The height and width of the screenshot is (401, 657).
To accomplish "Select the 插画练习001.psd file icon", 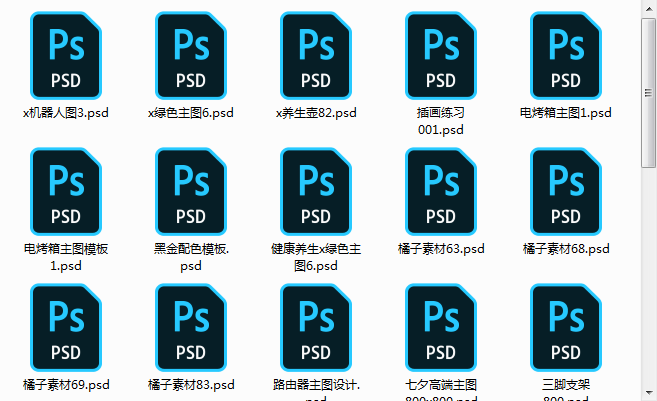I will coord(441,55).
